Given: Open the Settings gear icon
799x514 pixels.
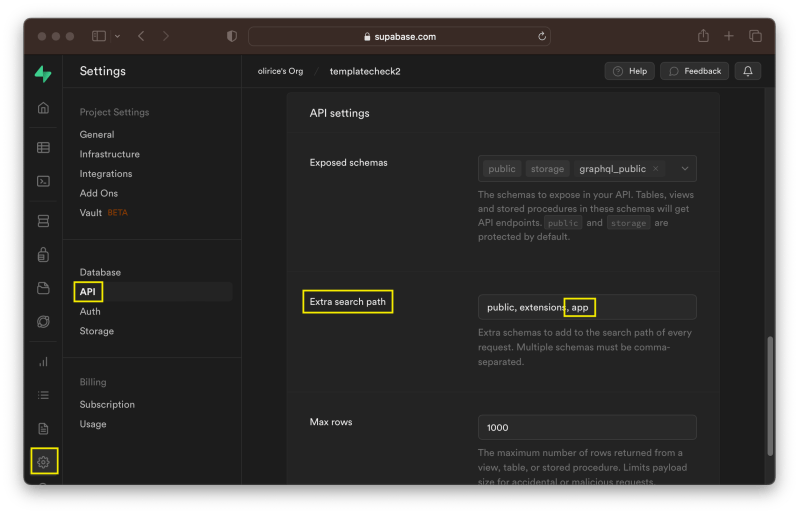Looking at the screenshot, I should pyautogui.click(x=43, y=462).
